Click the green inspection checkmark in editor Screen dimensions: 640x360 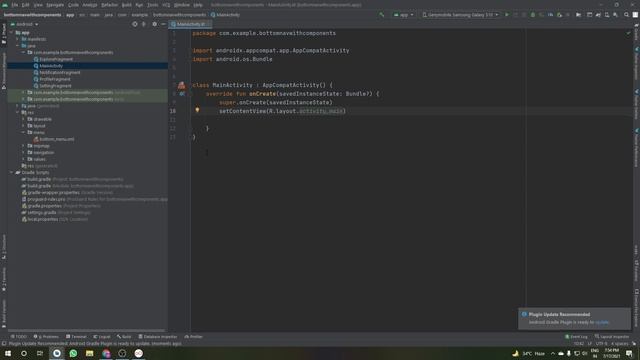628,33
